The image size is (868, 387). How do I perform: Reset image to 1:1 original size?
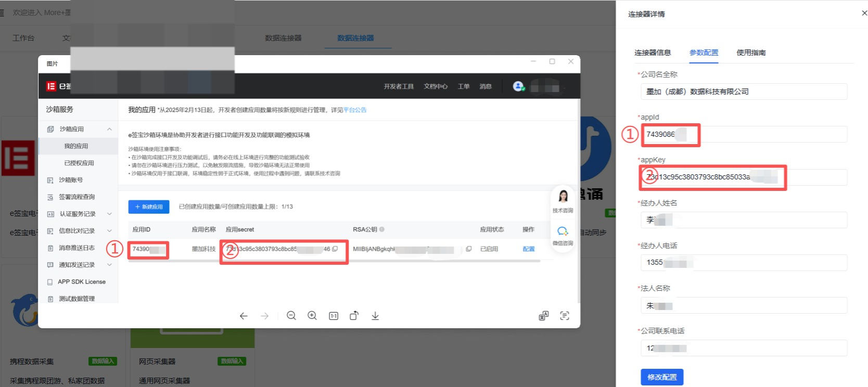[x=334, y=316]
